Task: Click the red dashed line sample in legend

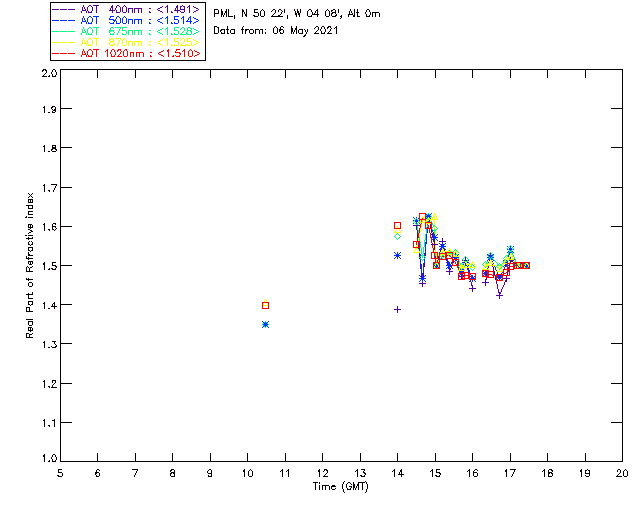Action: pyautogui.click(x=64, y=53)
